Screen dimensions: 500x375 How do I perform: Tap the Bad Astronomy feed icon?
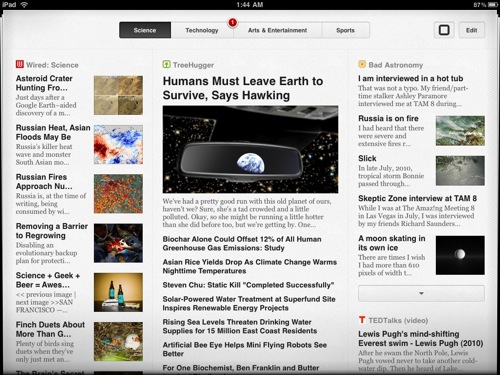[362, 64]
